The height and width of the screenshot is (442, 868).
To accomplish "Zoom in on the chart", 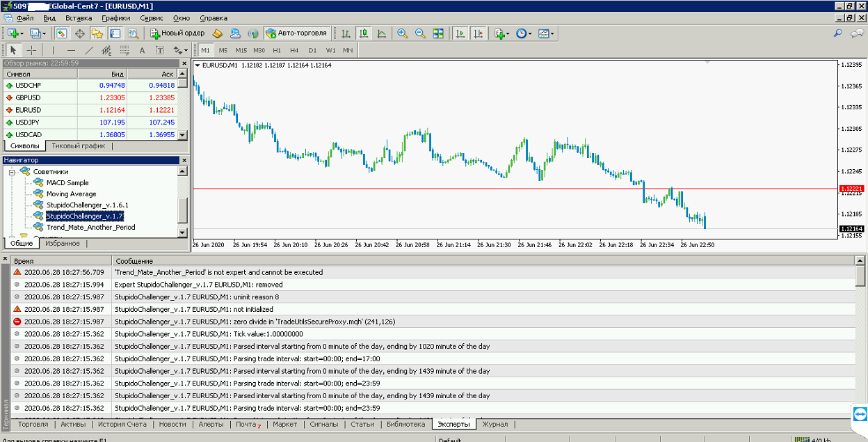I will 402,33.
